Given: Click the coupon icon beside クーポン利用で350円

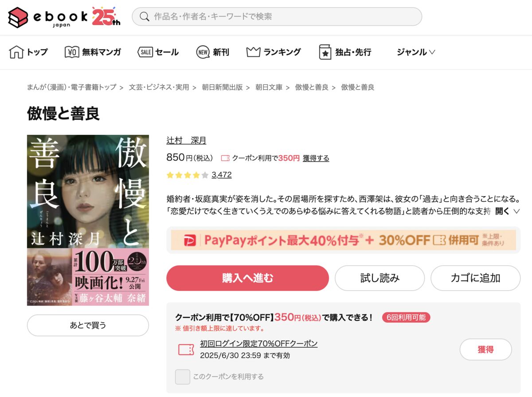Looking at the screenshot, I should [225, 158].
